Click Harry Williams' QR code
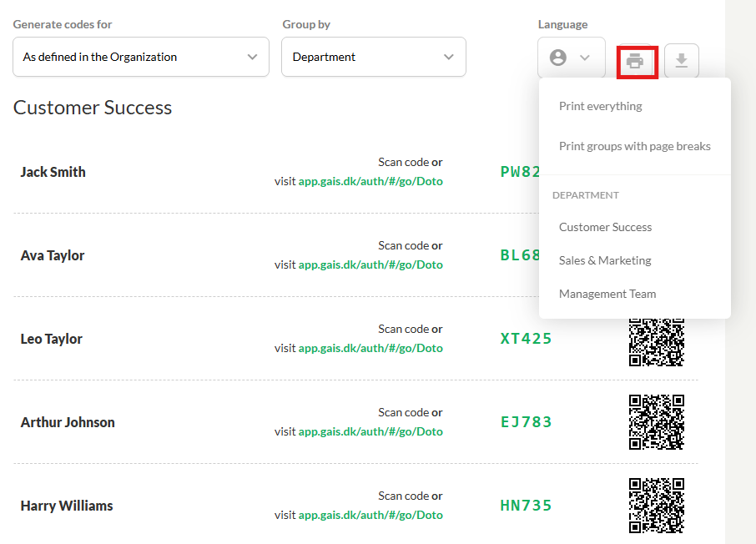The width and height of the screenshot is (756, 544). [656, 506]
